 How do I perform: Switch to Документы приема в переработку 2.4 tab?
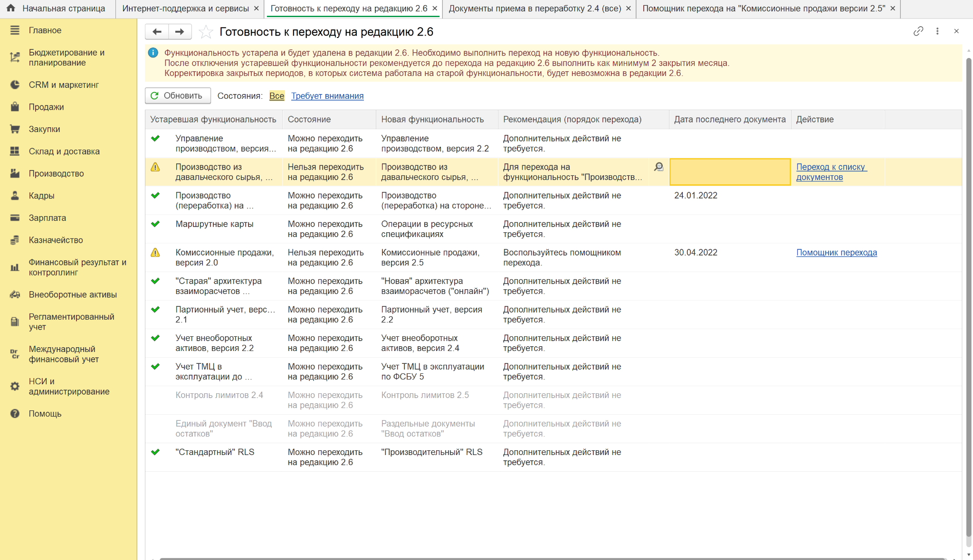click(535, 9)
